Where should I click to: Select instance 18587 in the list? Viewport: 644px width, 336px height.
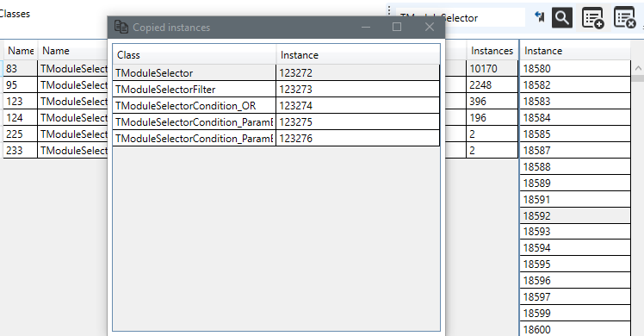click(575, 151)
